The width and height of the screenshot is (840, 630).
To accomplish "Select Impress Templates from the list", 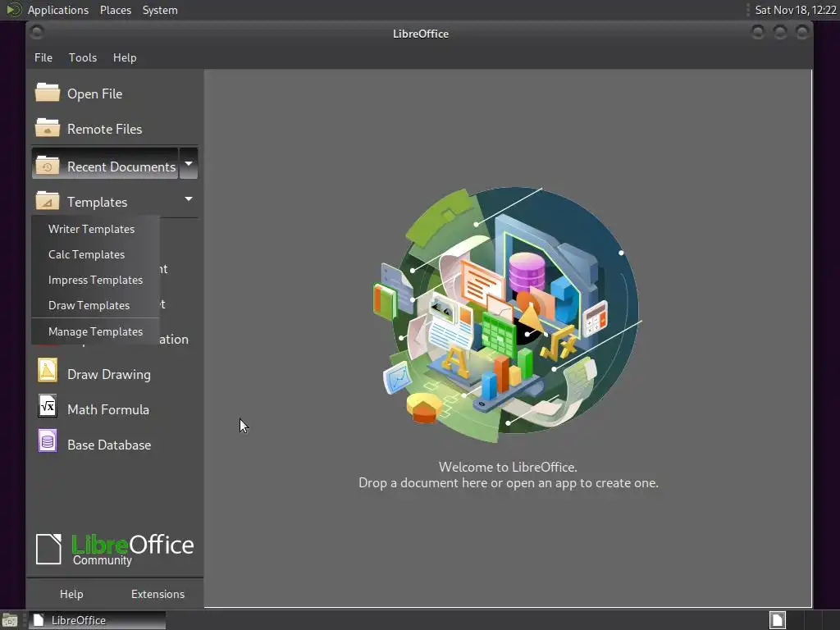I will pos(95,280).
